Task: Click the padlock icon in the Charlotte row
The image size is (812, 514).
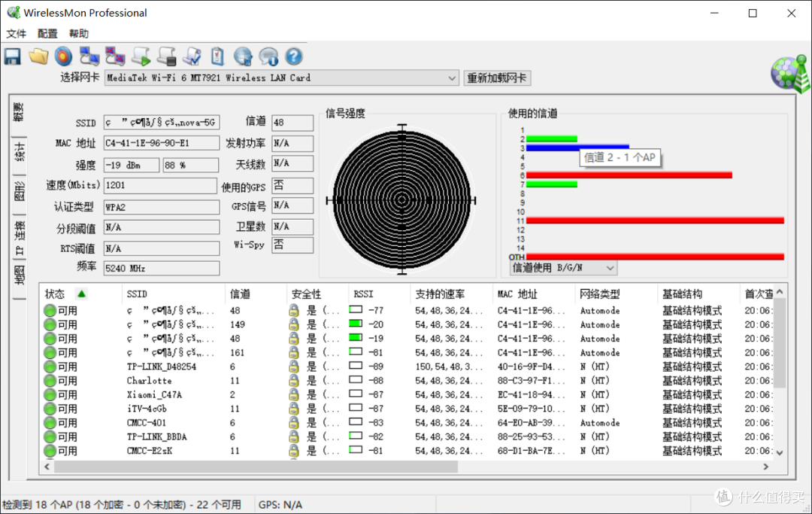Action: [294, 381]
